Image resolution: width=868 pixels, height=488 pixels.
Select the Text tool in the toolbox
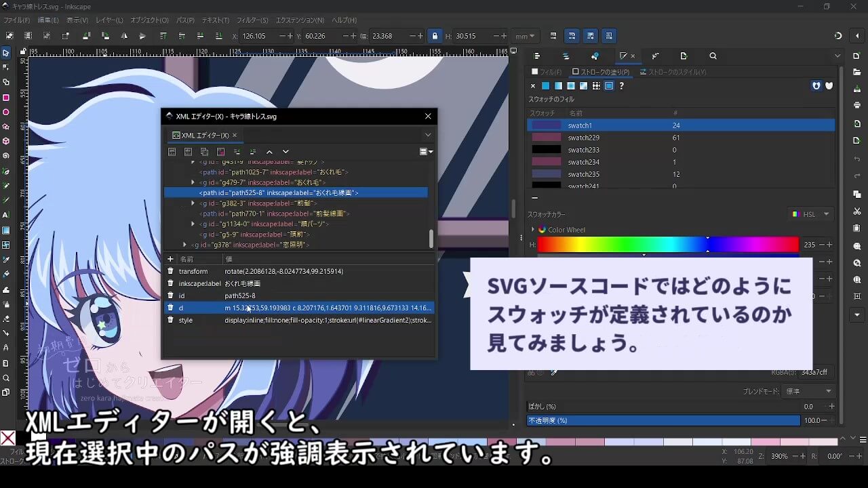click(x=6, y=215)
